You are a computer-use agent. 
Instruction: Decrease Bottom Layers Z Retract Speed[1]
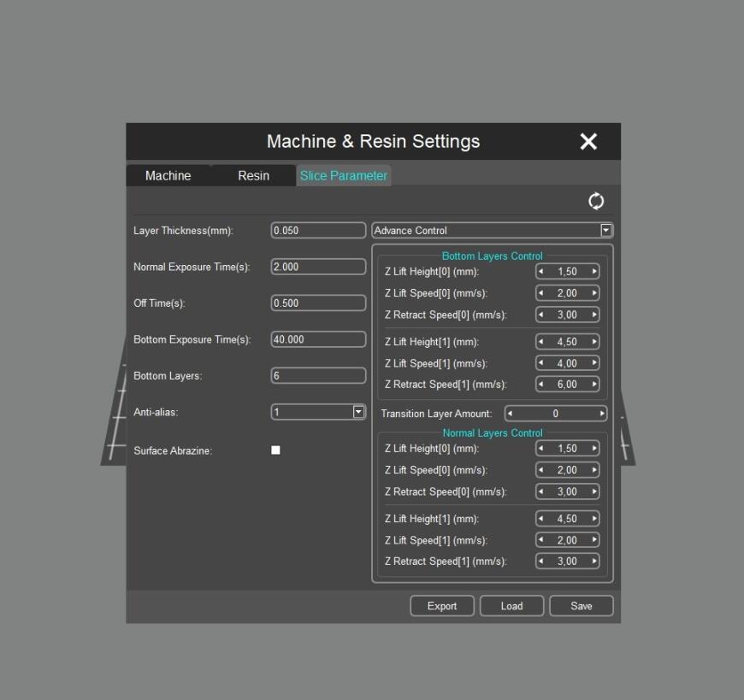coord(541,384)
